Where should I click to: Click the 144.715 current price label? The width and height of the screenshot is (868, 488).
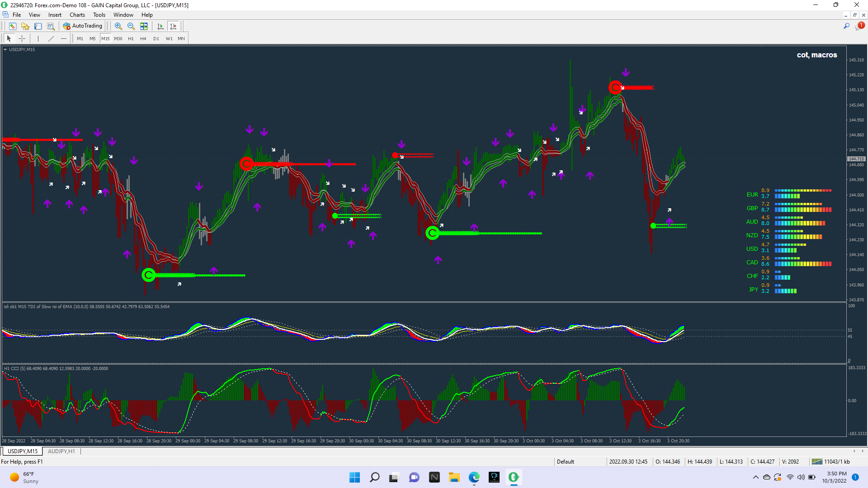[856, 159]
